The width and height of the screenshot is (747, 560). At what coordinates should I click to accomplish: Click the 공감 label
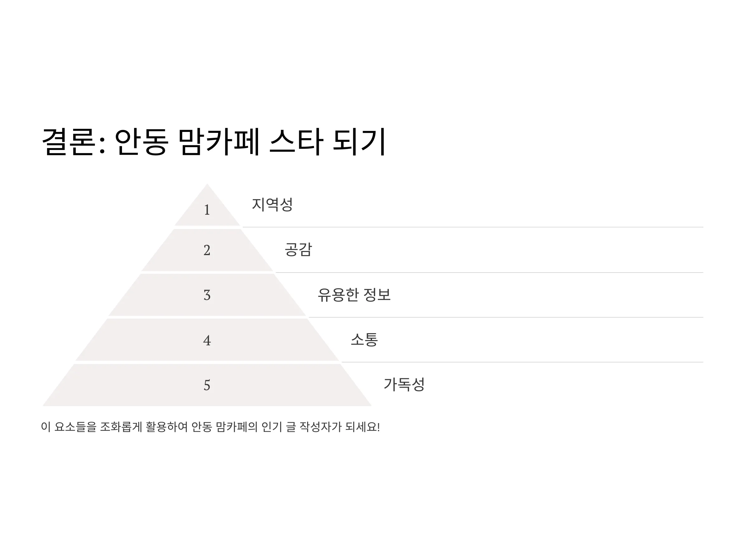[298, 250]
